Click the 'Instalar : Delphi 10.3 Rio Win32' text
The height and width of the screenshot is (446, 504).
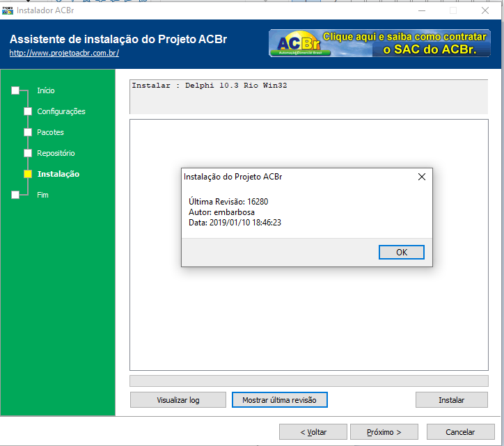[x=210, y=86]
